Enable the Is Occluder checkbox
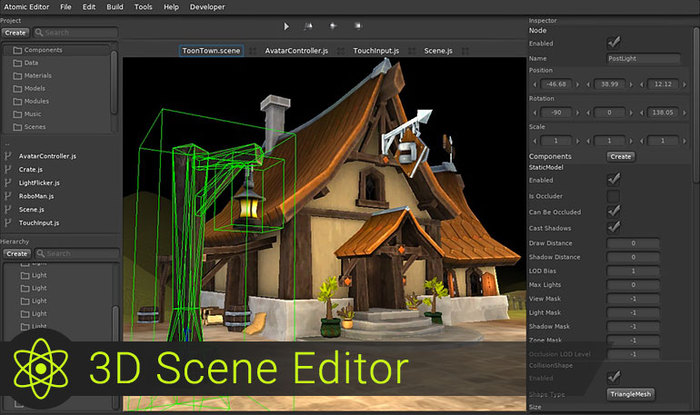700x415 pixels. (614, 195)
